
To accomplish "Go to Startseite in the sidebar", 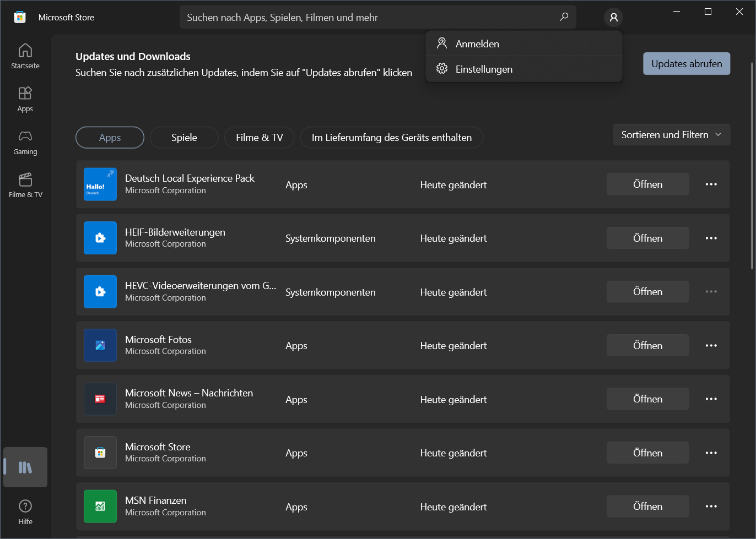I will tap(25, 56).
